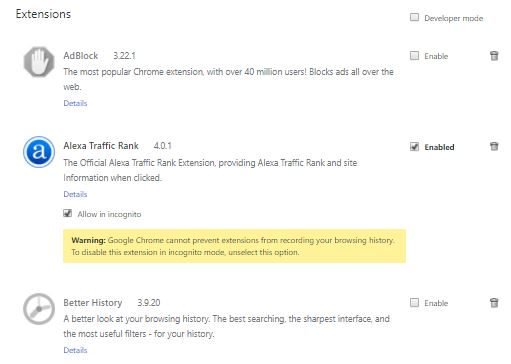Untick the Allow in incognito checkbox
The width and height of the screenshot is (511, 364).
coord(68,213)
